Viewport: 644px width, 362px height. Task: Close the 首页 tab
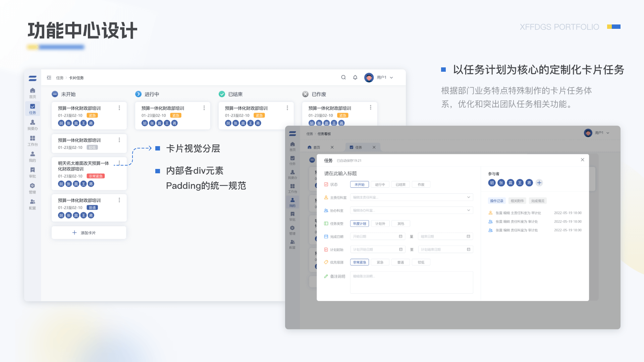click(332, 147)
